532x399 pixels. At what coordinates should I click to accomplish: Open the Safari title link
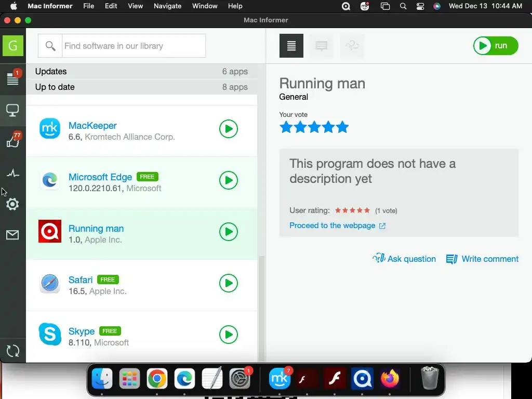click(81, 280)
